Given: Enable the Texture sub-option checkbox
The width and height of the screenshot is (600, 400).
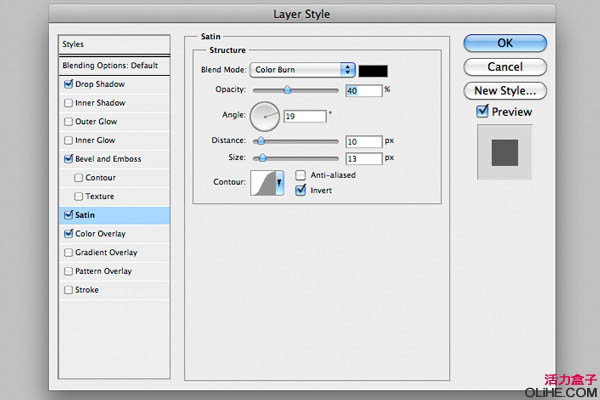Looking at the screenshot, I should pyautogui.click(x=78, y=196).
